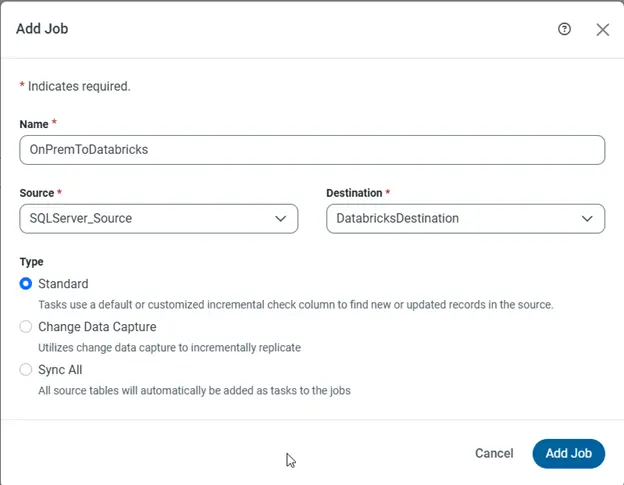Click the 'Sync All' label text

pos(60,370)
